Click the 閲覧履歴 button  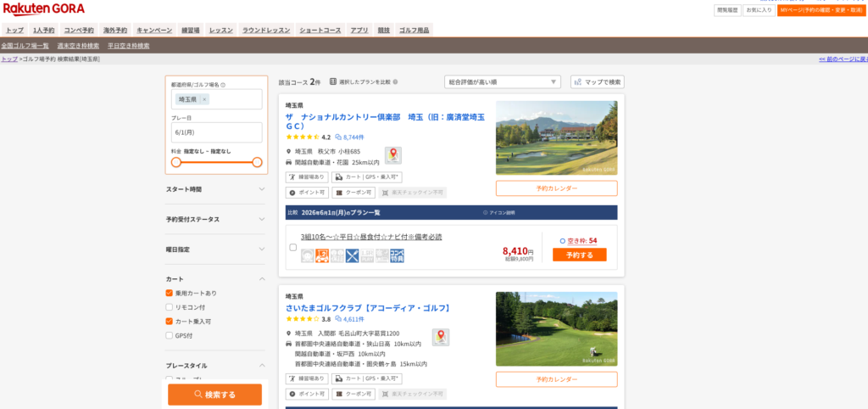[x=727, y=10]
